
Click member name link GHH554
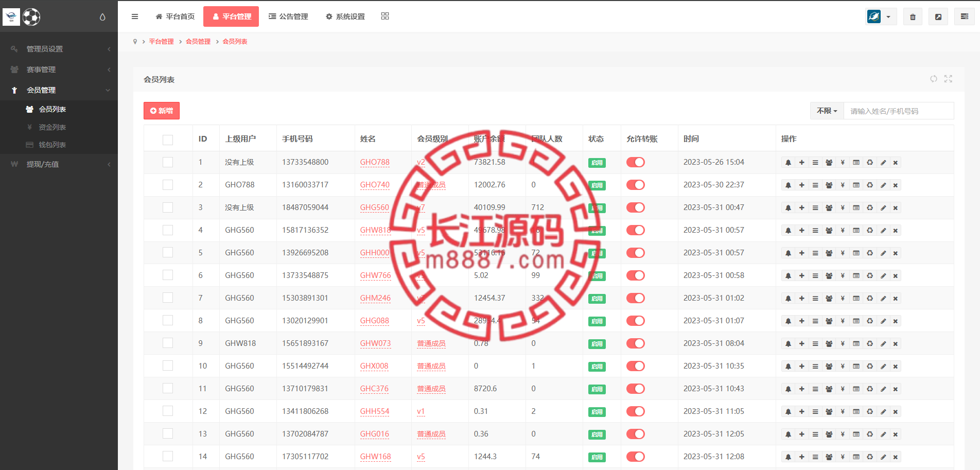[x=375, y=411]
